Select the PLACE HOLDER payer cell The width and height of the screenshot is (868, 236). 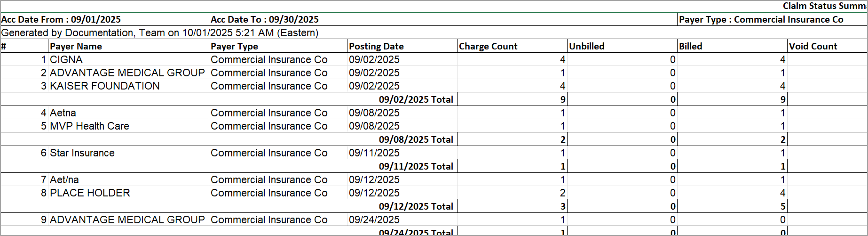pyautogui.click(x=90, y=193)
